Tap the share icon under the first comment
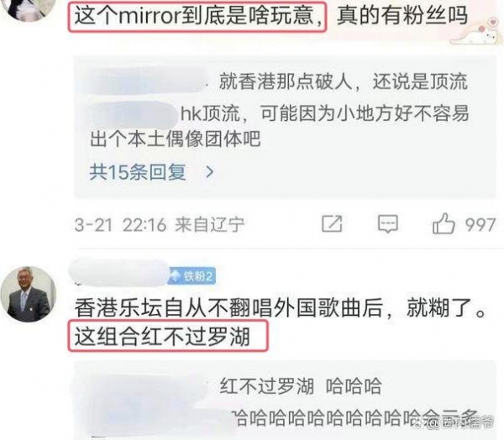The width and height of the screenshot is (504, 440). (332, 223)
